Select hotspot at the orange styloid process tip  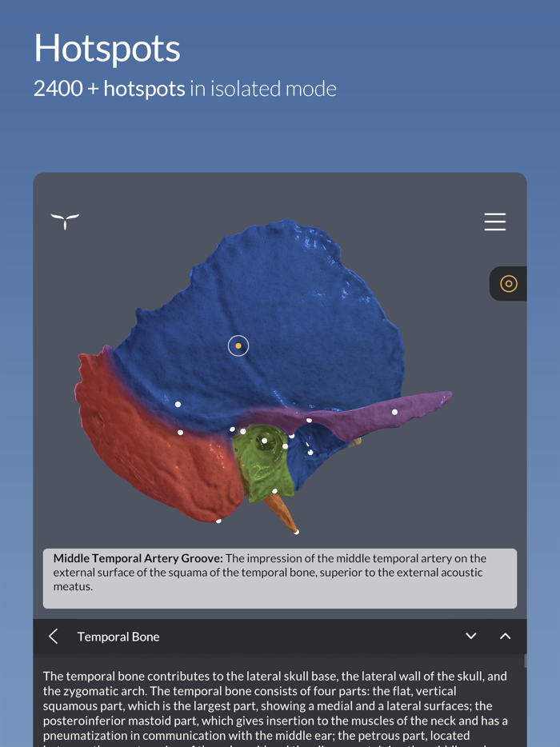(x=297, y=532)
